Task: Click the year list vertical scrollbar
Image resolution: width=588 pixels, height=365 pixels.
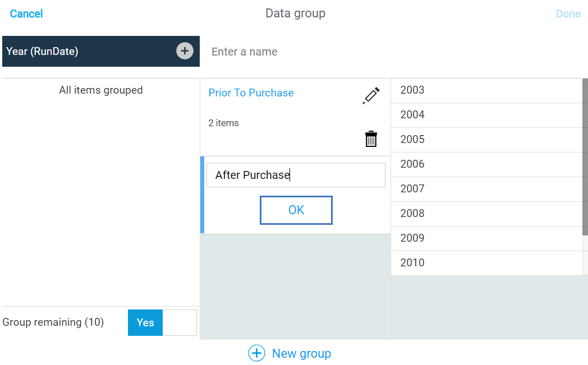Action: (585, 157)
